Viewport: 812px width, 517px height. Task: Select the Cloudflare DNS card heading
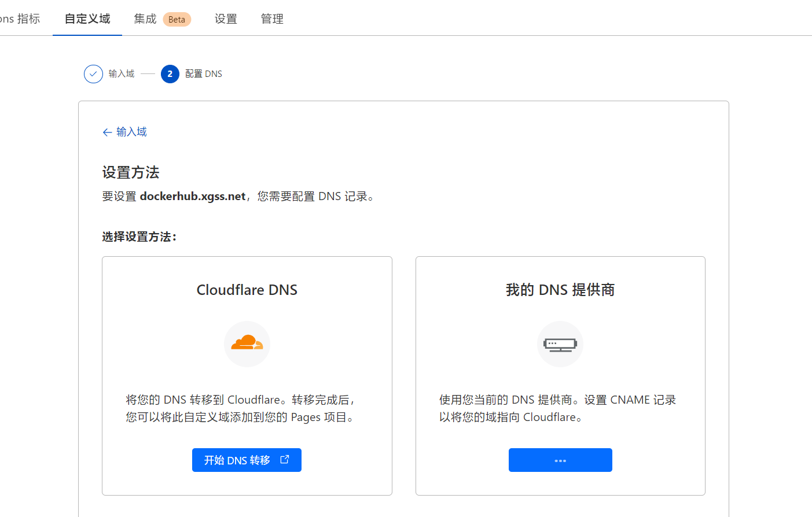coord(247,290)
